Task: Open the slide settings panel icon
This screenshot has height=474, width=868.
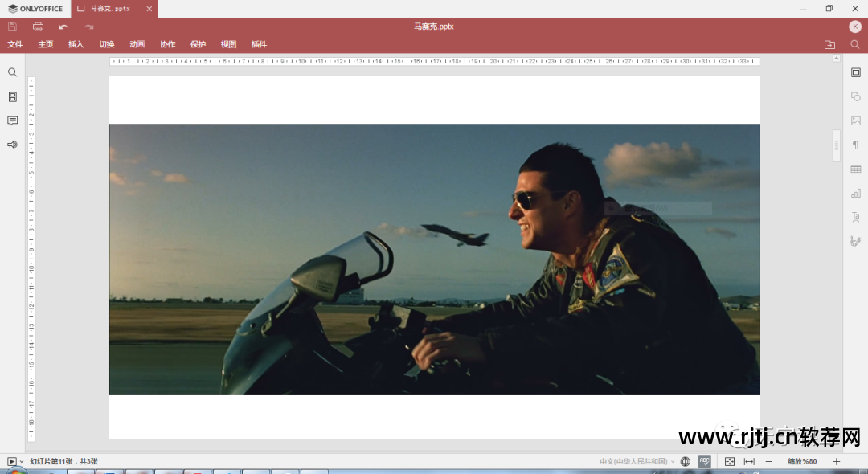Action: coord(856,72)
